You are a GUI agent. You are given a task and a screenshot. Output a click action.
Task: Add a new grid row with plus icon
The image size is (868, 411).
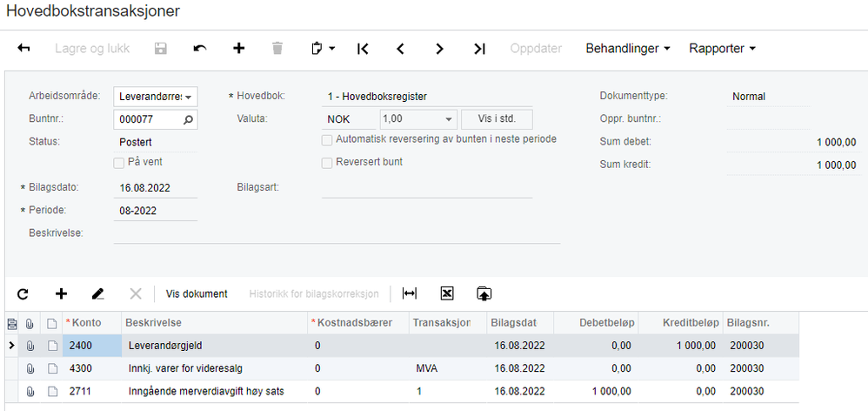coord(62,293)
